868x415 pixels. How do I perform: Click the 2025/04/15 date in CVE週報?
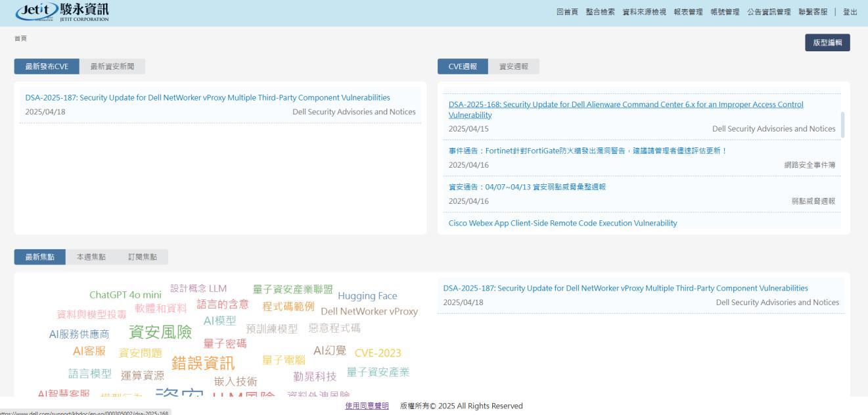pyautogui.click(x=468, y=129)
